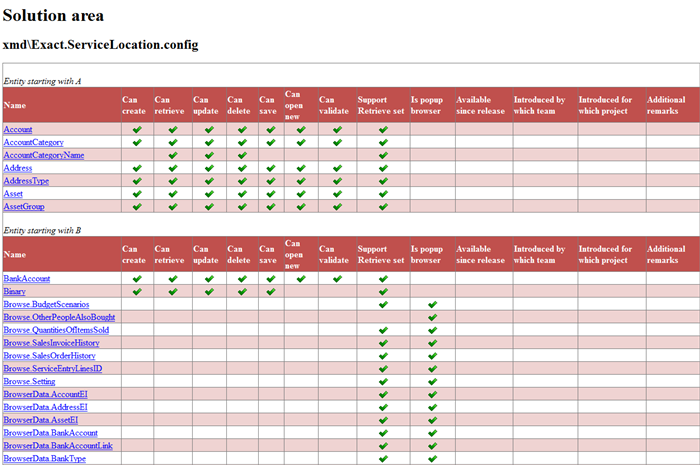Click Support Retrieve set checkmark for Account
This screenshot has width=700, height=465.
[383, 130]
